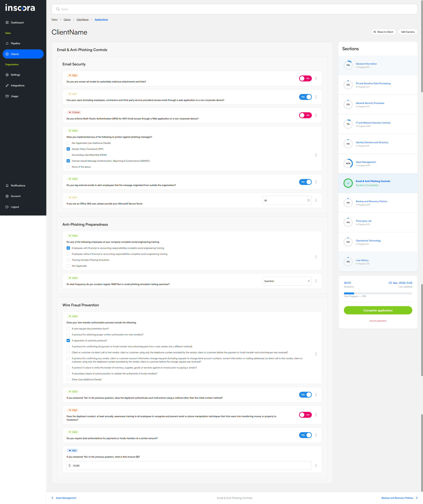Open the Backup and Recovery Policies section
The width and height of the screenshot is (423, 504).
371,201
